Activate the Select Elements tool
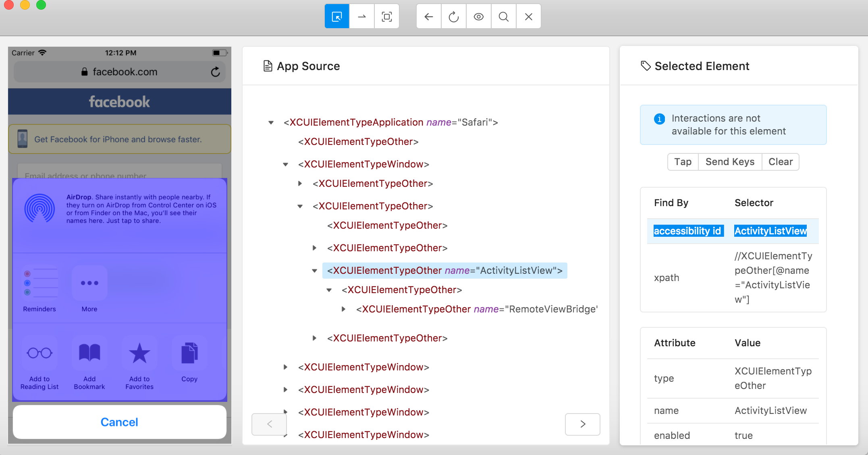Viewport: 868px width, 455px height. [337, 17]
